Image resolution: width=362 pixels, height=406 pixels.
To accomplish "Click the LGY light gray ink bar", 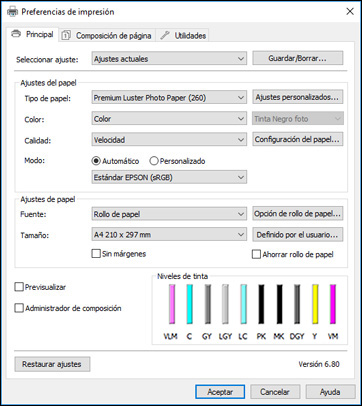I will pyautogui.click(x=226, y=304).
